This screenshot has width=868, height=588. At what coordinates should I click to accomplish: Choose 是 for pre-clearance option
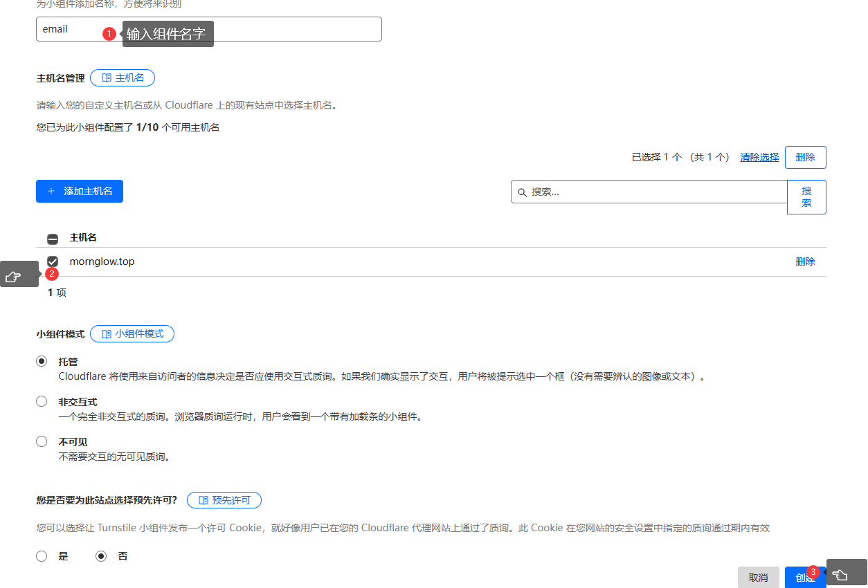42,556
